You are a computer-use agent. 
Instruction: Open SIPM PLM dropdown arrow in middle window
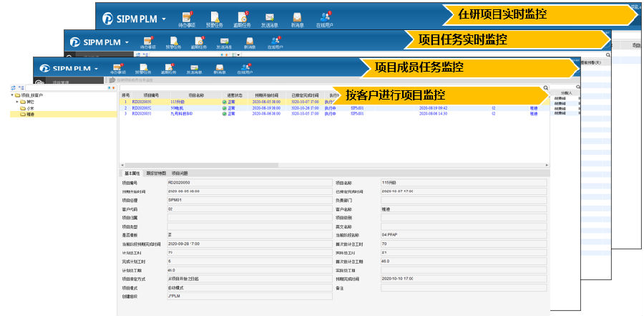127,42
